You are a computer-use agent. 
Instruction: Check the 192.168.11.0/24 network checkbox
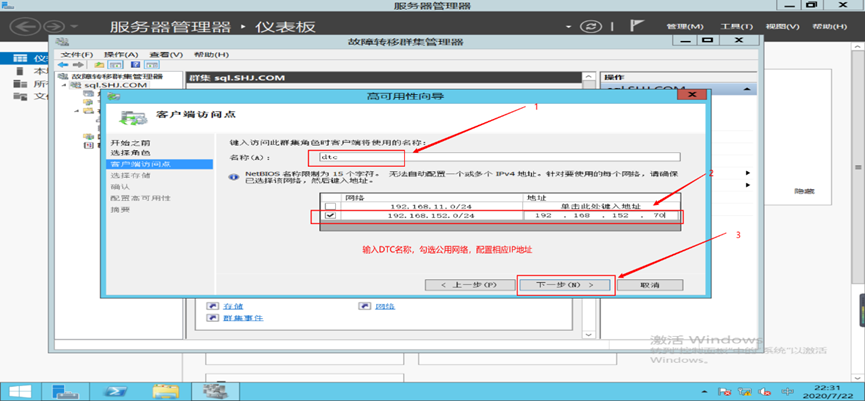click(330, 206)
